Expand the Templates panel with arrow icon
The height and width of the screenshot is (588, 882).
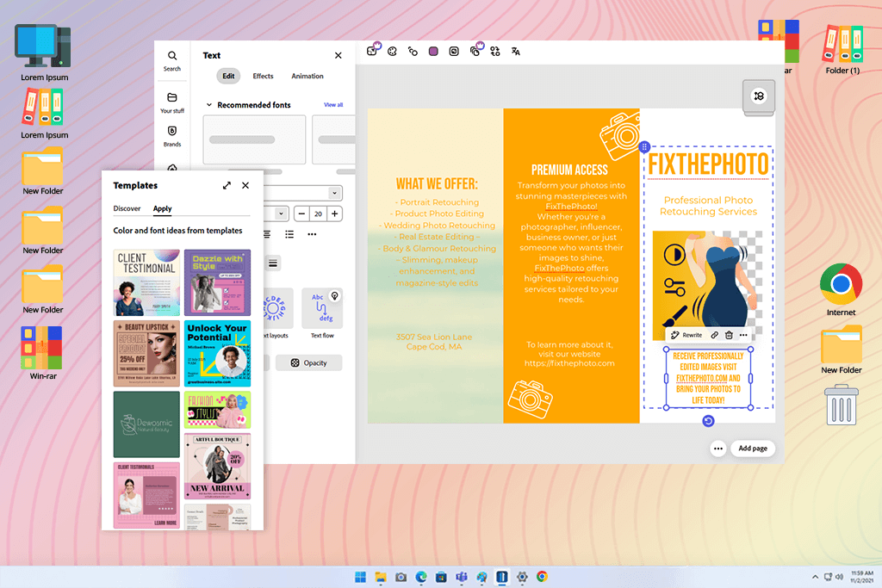[227, 185]
